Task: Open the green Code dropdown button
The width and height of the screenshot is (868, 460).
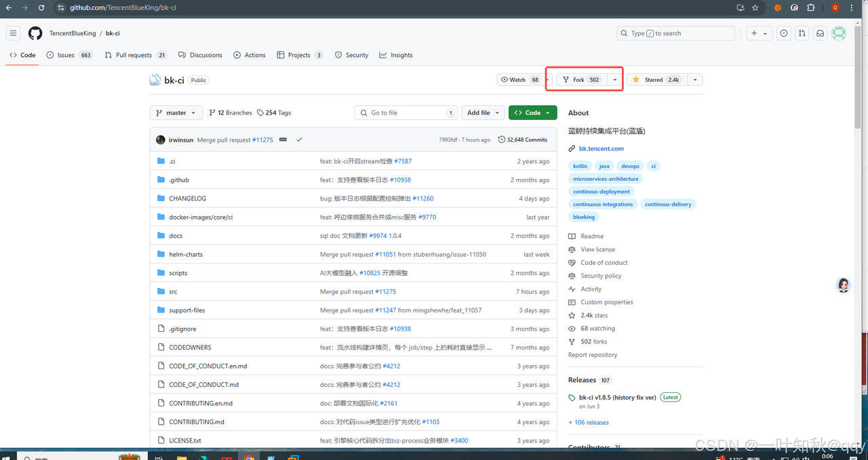Action: 532,113
